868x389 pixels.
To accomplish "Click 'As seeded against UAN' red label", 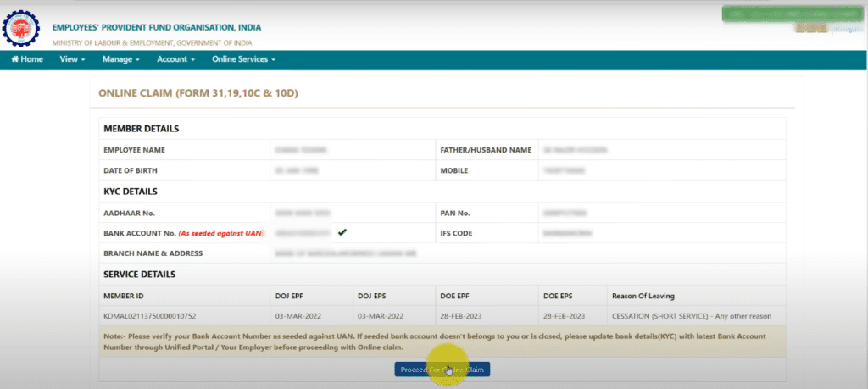I will pyautogui.click(x=220, y=234).
